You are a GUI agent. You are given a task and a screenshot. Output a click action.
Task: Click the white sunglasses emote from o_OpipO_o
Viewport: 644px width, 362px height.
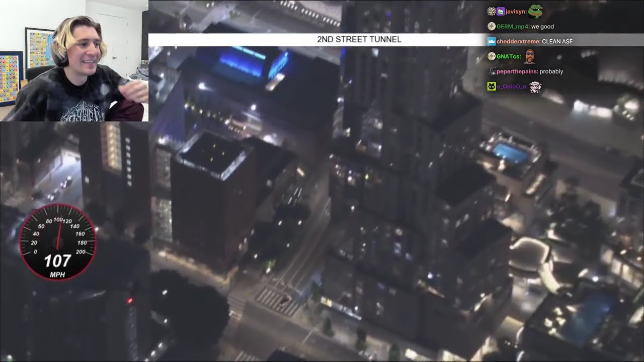pyautogui.click(x=535, y=86)
